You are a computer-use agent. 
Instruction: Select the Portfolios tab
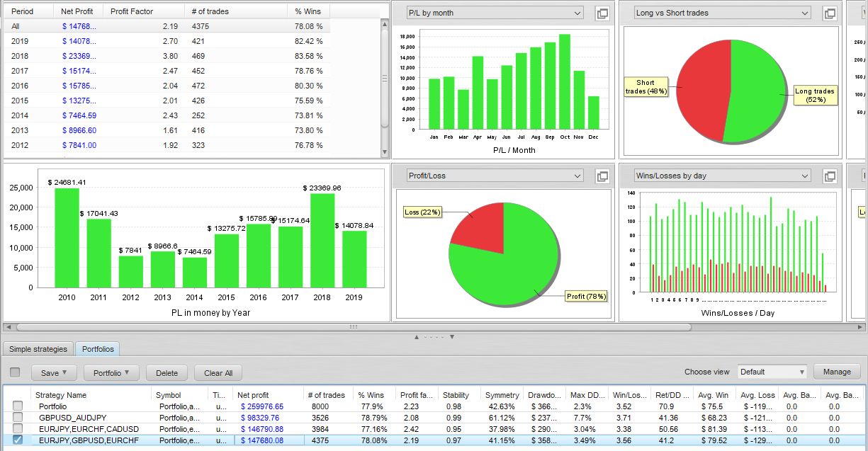(98, 349)
